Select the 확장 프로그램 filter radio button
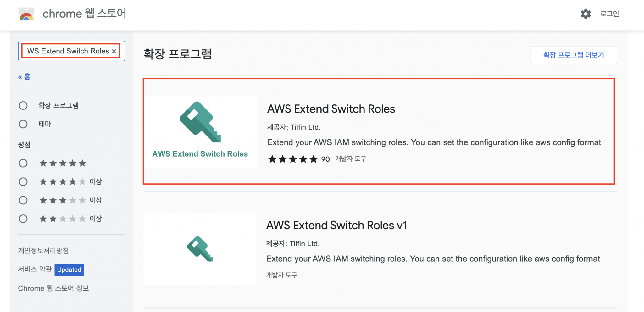This screenshot has width=644, height=312. tap(23, 105)
